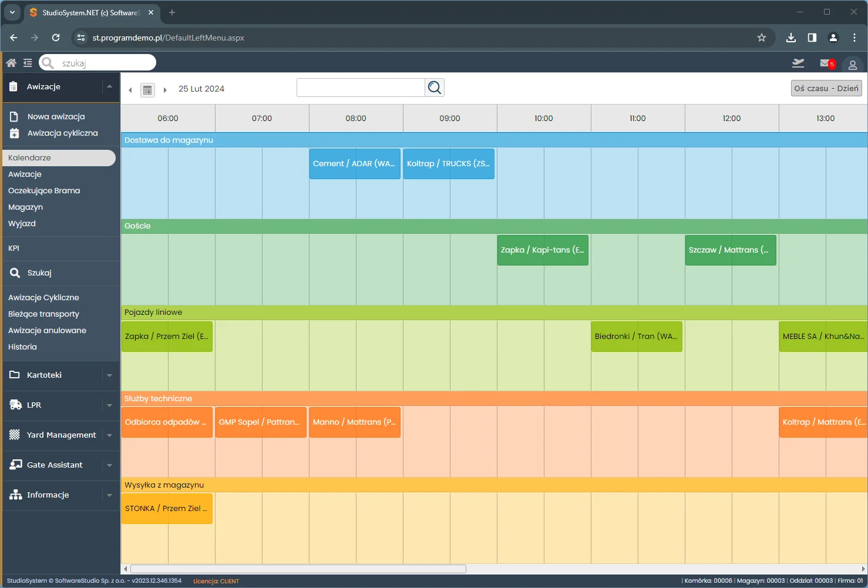The width and height of the screenshot is (868, 588).
Task: Expand the Gate Assistant section arrow
Action: pos(109,465)
